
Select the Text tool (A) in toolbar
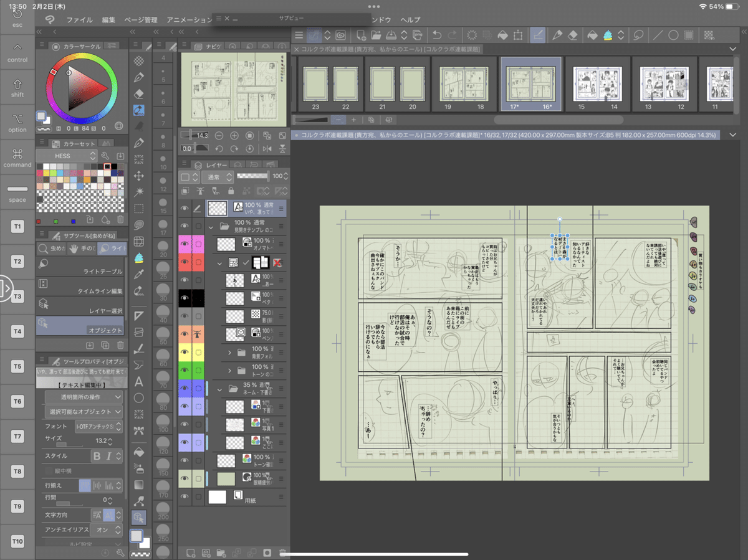point(139,381)
